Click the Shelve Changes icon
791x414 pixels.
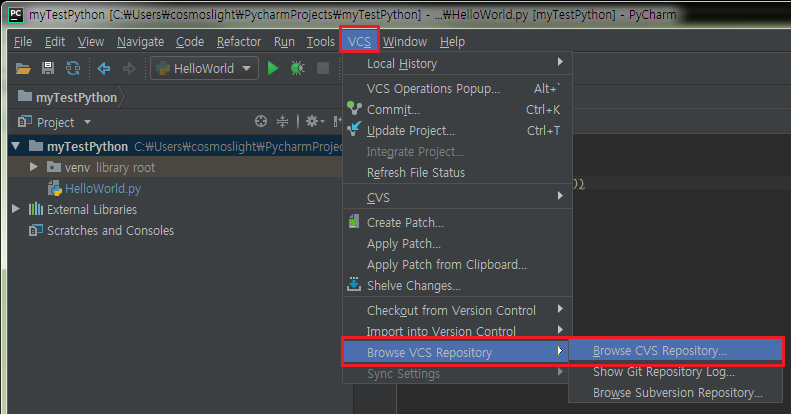[x=354, y=284]
